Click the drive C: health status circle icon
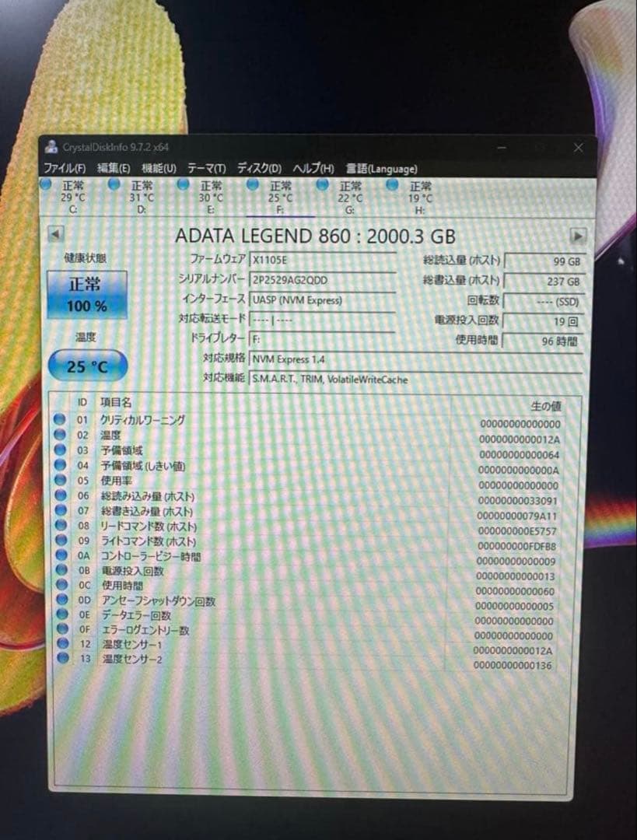 (47, 185)
